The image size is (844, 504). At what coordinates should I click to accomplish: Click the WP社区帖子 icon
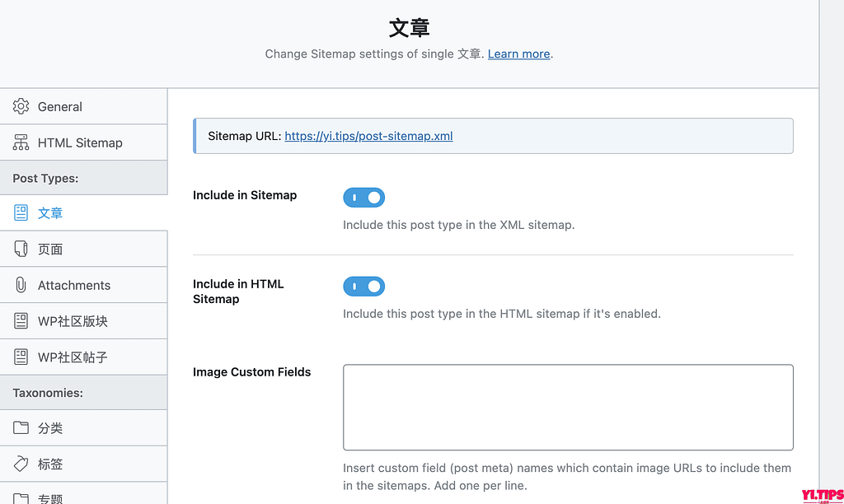(x=21, y=357)
